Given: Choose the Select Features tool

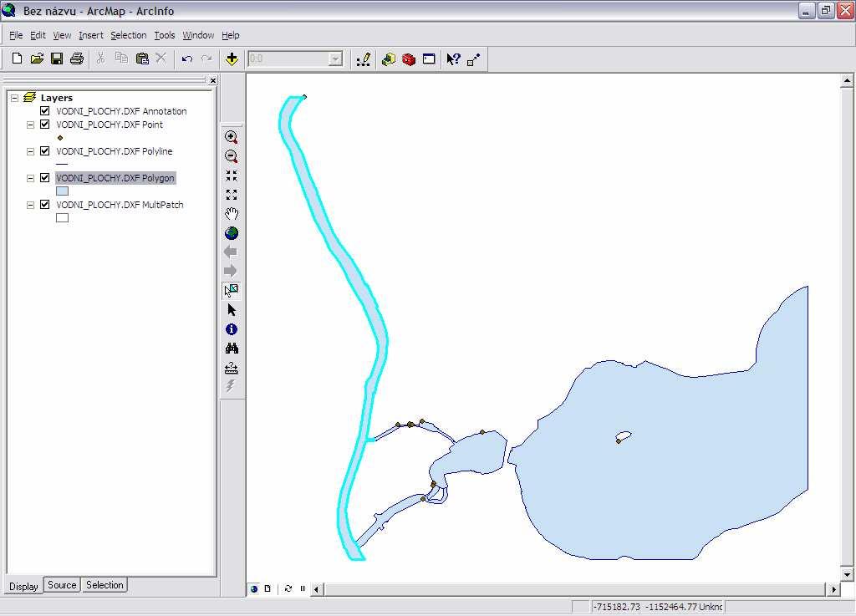Looking at the screenshot, I should click(232, 290).
